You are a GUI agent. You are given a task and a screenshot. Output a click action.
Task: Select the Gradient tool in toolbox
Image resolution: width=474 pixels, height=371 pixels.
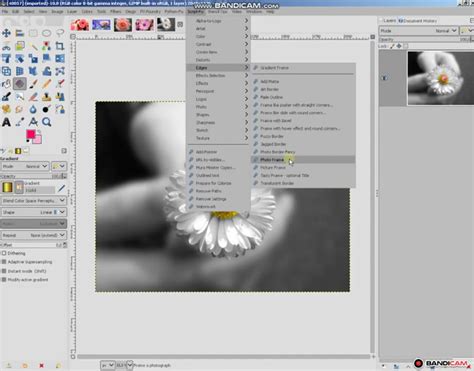pos(20,84)
